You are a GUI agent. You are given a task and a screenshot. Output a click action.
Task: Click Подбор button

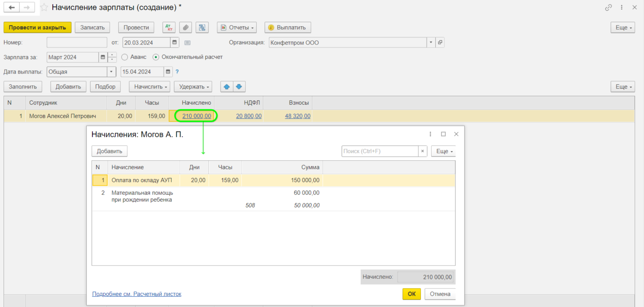(105, 87)
